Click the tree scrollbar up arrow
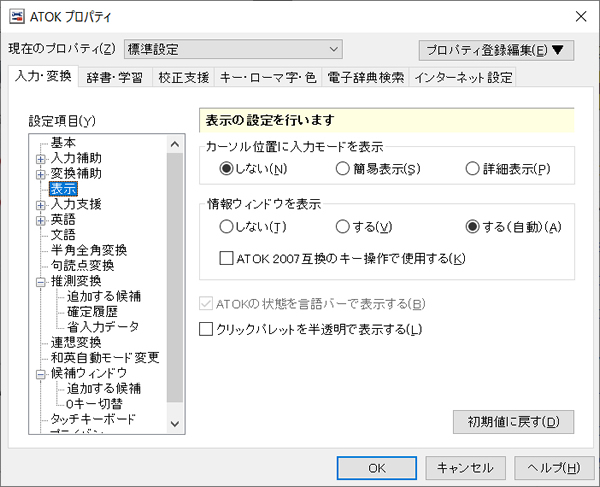 pos(175,144)
